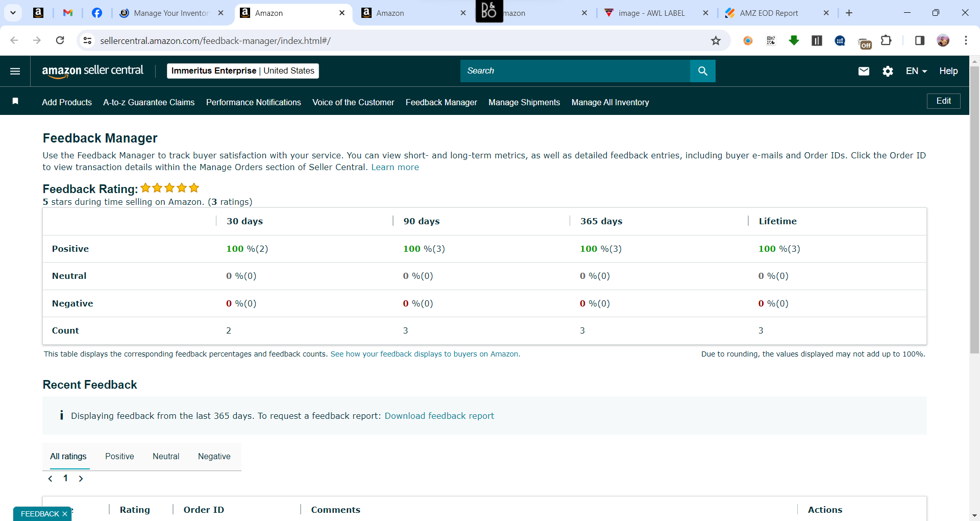Open the Immeritus Enterprise account switcher
The width and height of the screenshot is (980, 521).
(243, 71)
